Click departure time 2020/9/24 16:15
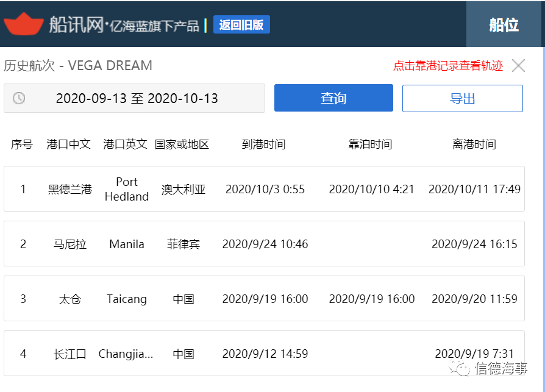The image size is (545, 392). point(474,244)
